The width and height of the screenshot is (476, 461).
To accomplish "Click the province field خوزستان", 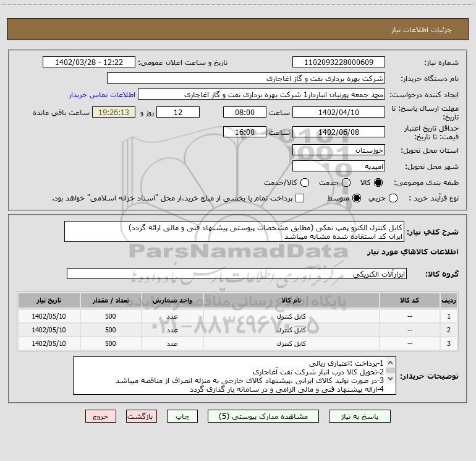I will pyautogui.click(x=339, y=150).
